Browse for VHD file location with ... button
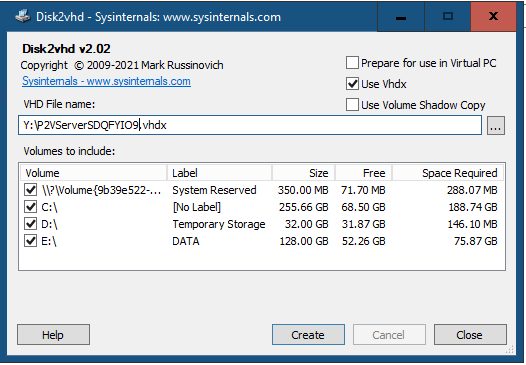 pyautogui.click(x=496, y=126)
